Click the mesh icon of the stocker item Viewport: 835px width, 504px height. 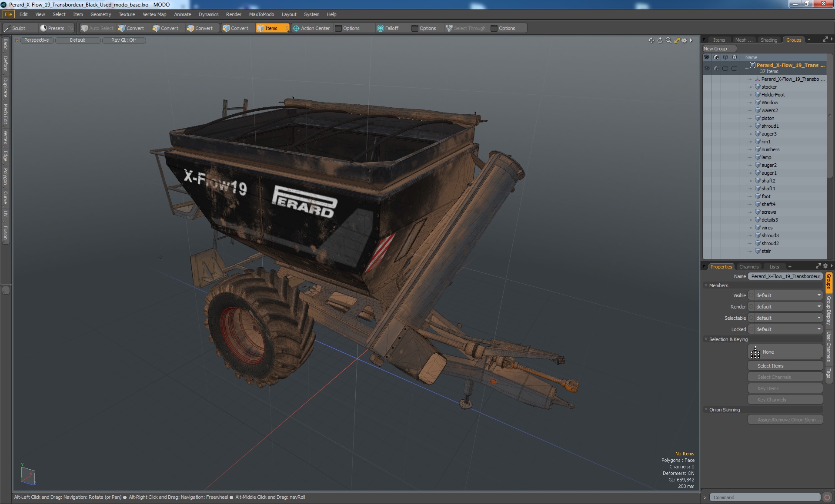coord(758,87)
